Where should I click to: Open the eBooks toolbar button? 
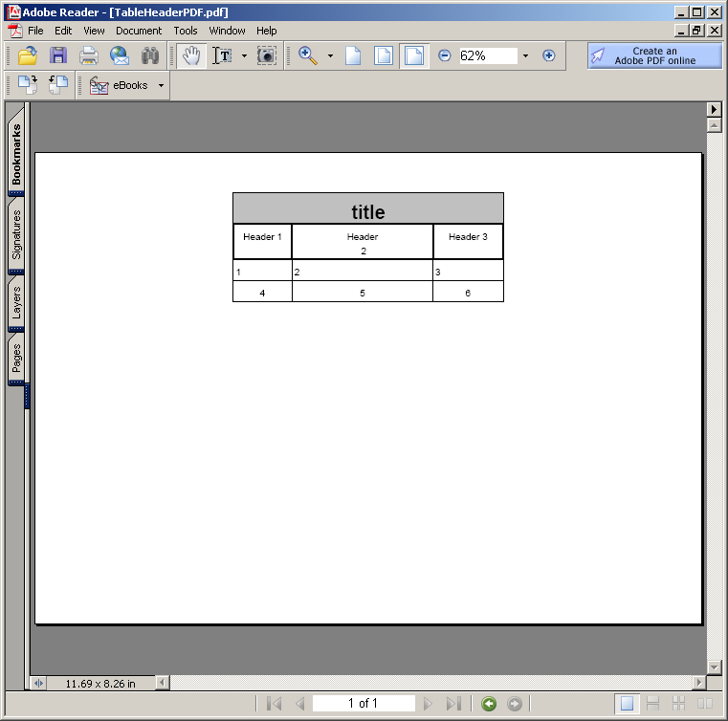point(119,85)
